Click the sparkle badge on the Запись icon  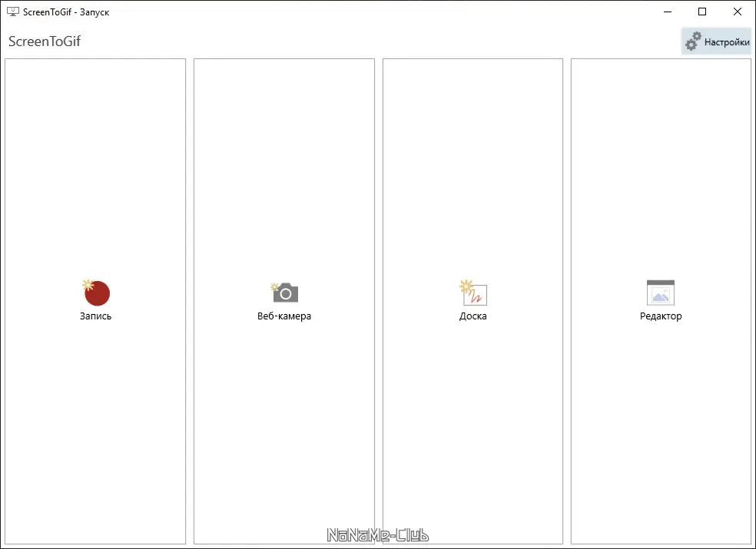(x=88, y=285)
